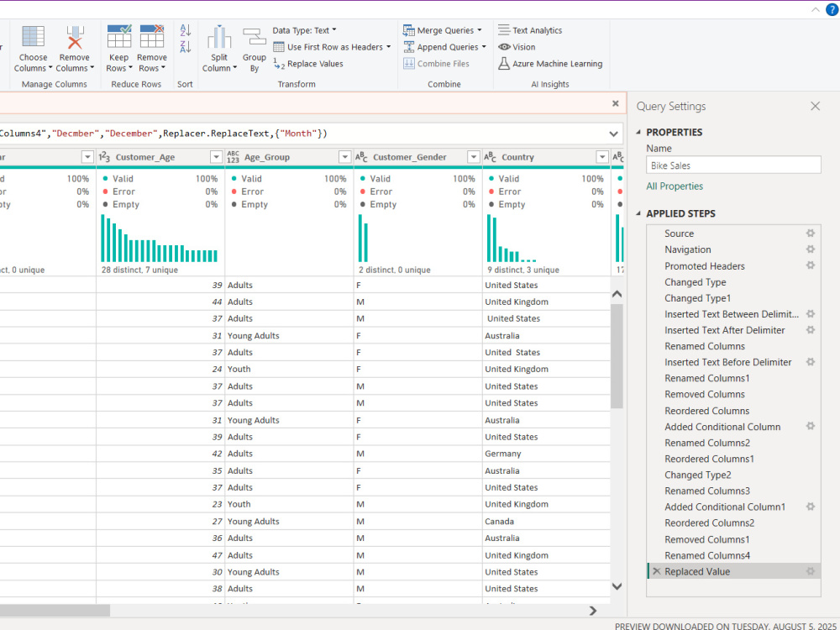840x630 pixels.
Task: Click the Split Column icon
Action: pos(219,37)
